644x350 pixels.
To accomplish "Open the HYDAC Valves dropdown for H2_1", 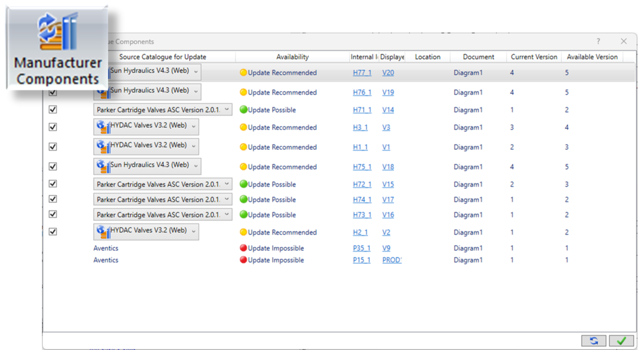I will click(193, 231).
